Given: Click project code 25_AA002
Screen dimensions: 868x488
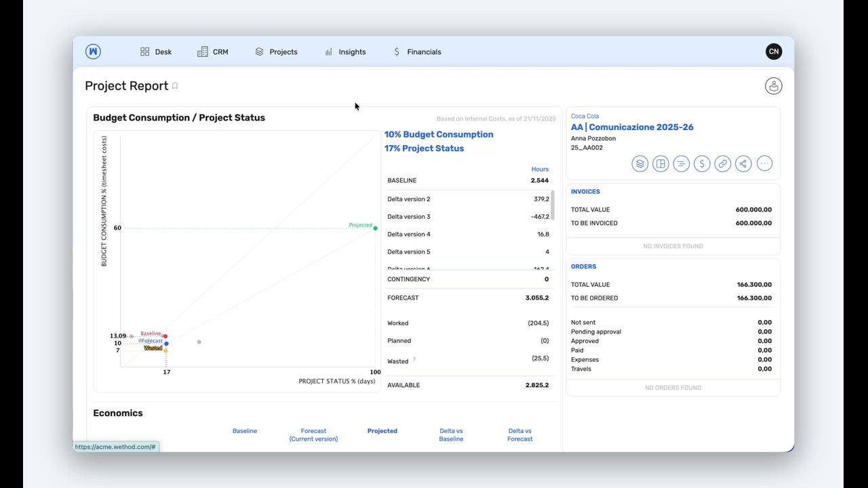Looking at the screenshot, I should pyautogui.click(x=587, y=148).
